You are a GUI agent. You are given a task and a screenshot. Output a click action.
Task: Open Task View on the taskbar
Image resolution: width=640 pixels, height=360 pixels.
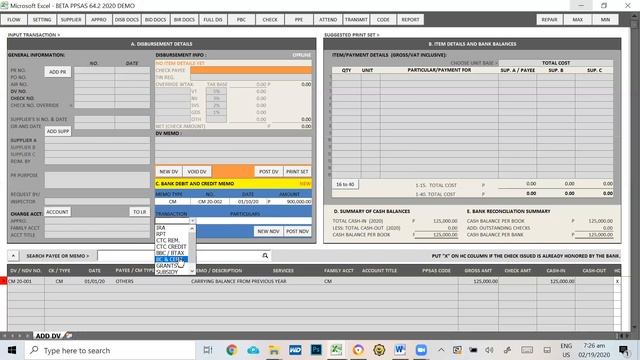[208, 350]
